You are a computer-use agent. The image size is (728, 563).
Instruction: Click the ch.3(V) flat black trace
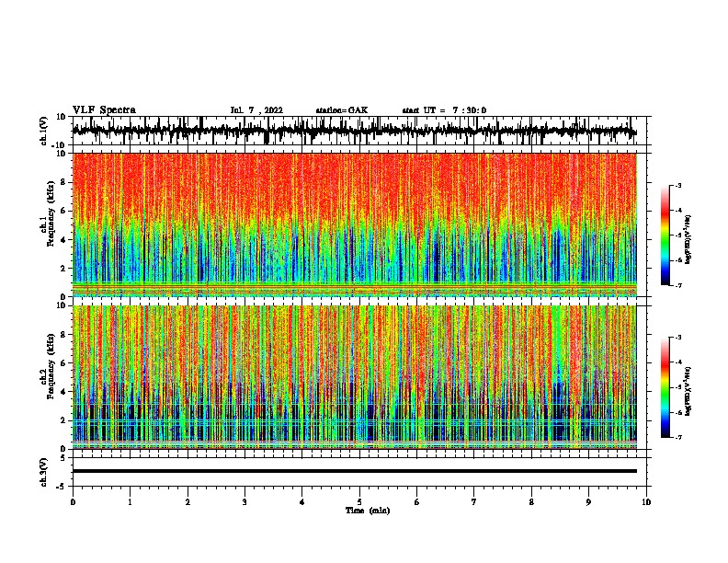(355, 471)
